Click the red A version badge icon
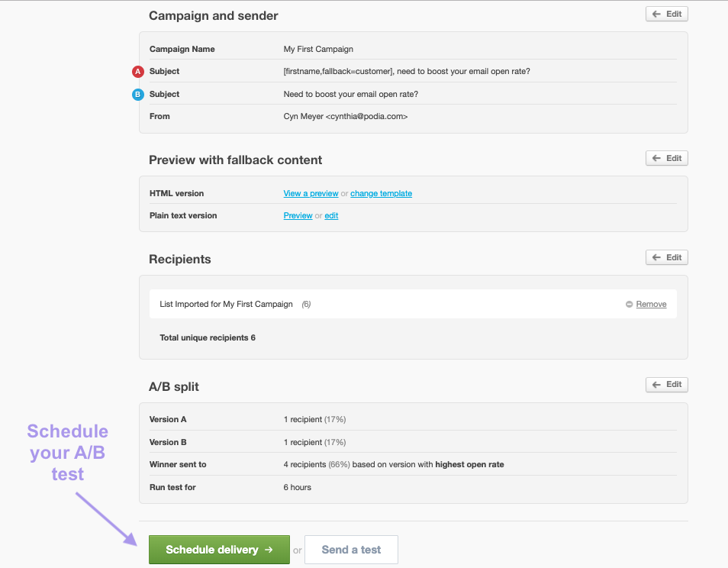Image resolution: width=728 pixels, height=568 pixels. tap(137, 71)
